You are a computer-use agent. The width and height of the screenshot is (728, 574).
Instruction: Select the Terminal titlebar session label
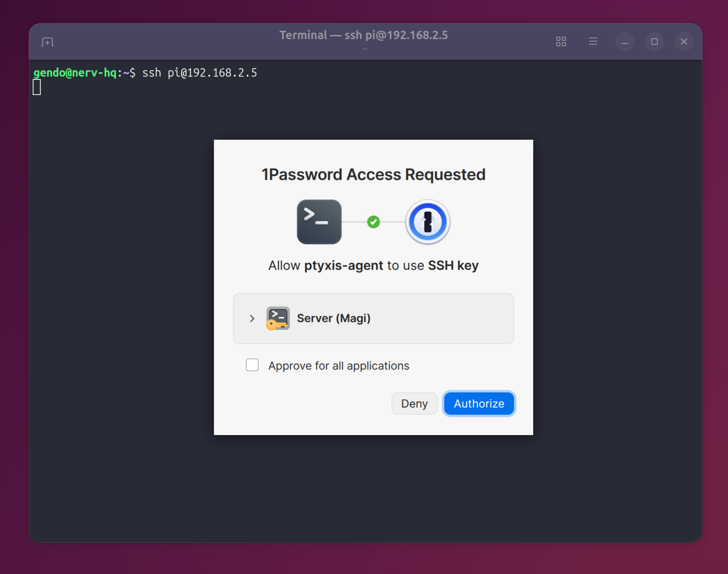pyautogui.click(x=363, y=35)
